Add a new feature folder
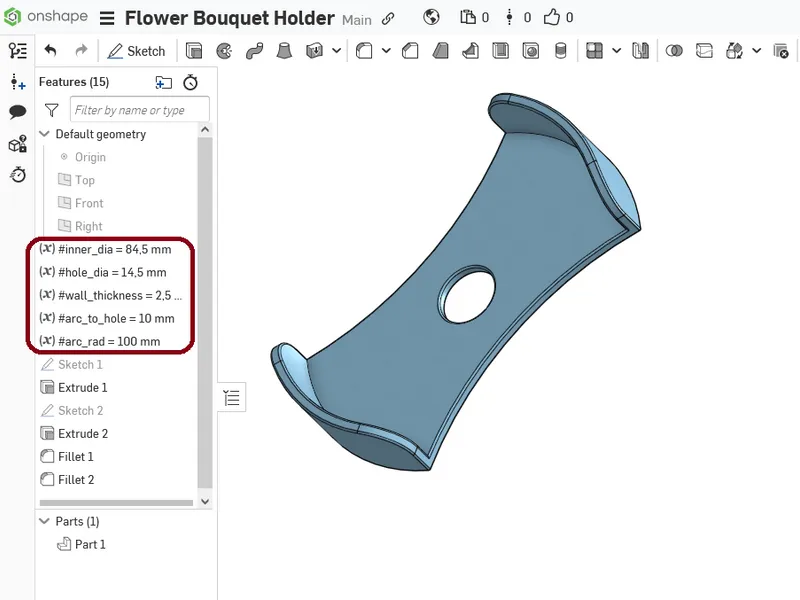This screenshot has height=600, width=800. [163, 82]
